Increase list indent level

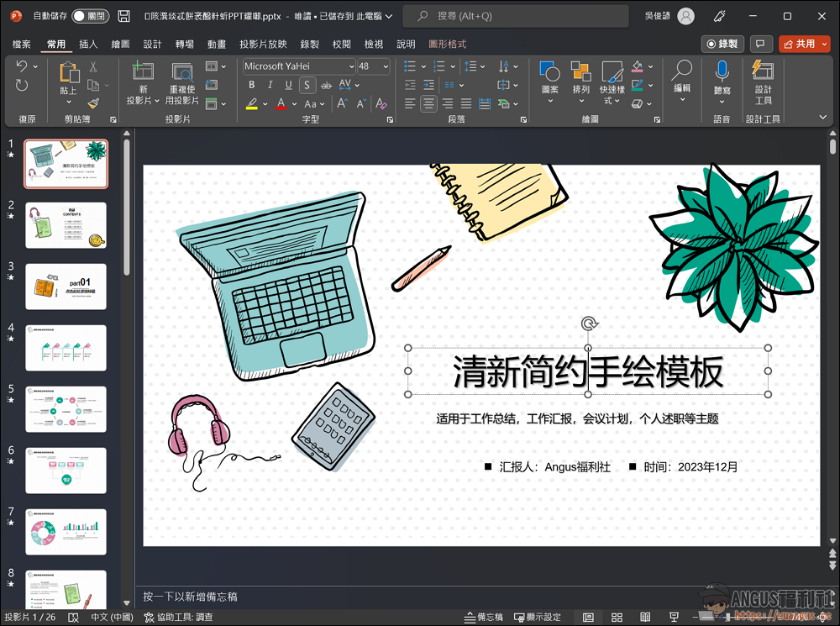[428, 85]
